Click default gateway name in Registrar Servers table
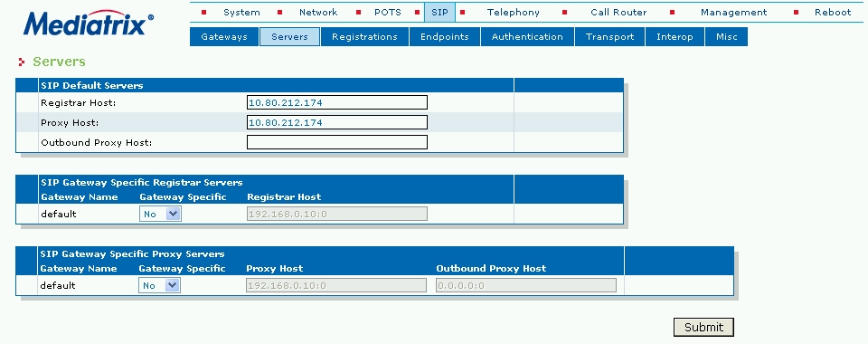This screenshot has width=868, height=344. (58, 214)
